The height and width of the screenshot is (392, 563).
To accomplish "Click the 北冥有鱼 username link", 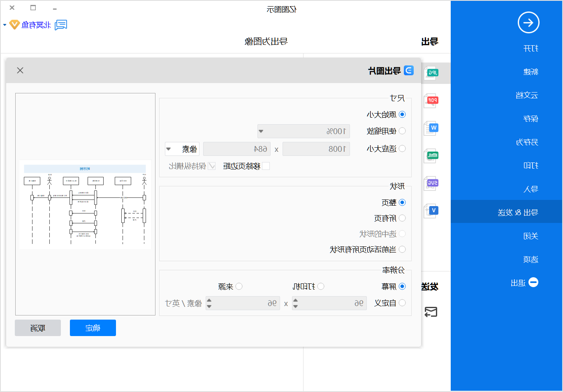I will click(36, 25).
